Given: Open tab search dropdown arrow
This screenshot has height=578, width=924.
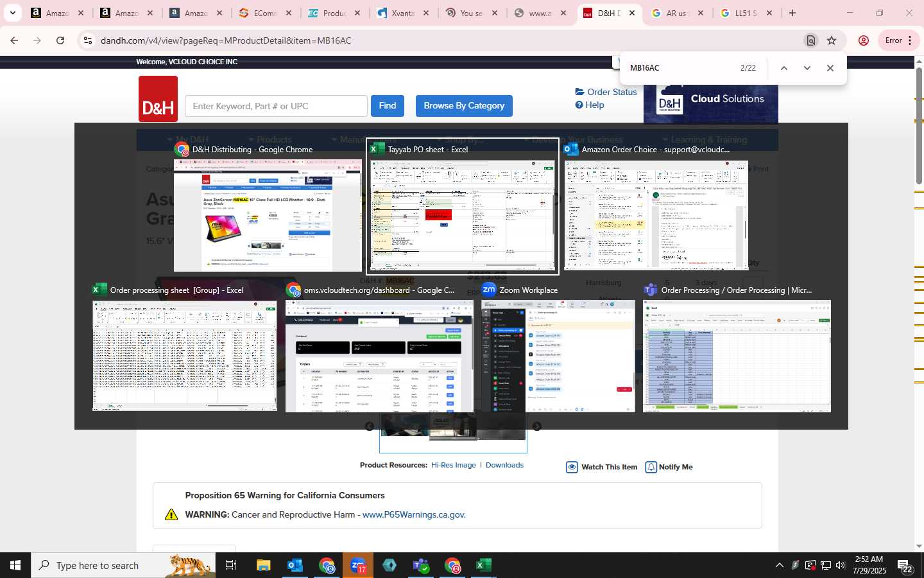Looking at the screenshot, I should 12,13.
